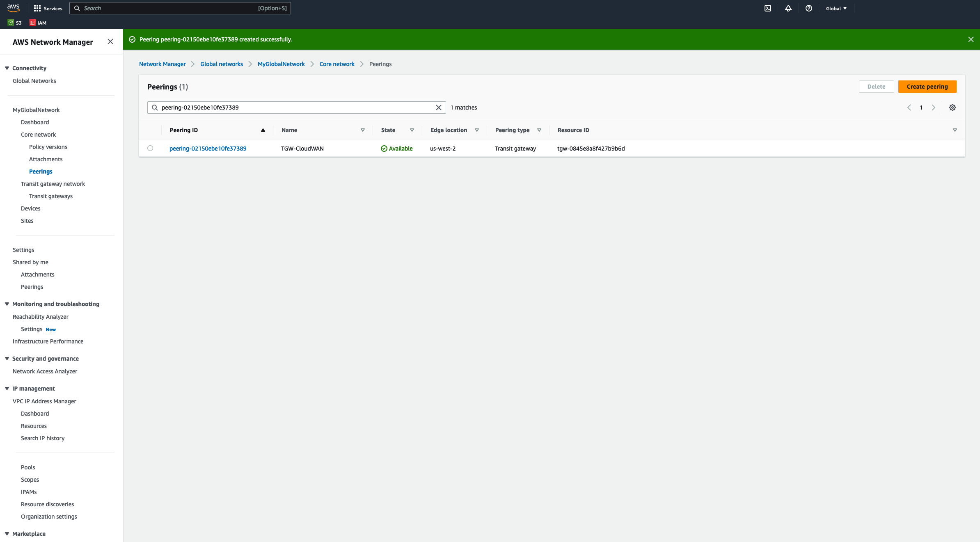Collapse the Connectivity section
This screenshot has width=980, height=542.
click(x=7, y=68)
